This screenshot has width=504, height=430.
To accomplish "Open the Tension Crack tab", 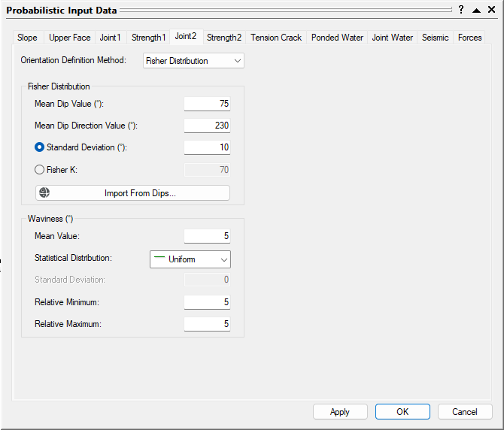I will (x=276, y=38).
